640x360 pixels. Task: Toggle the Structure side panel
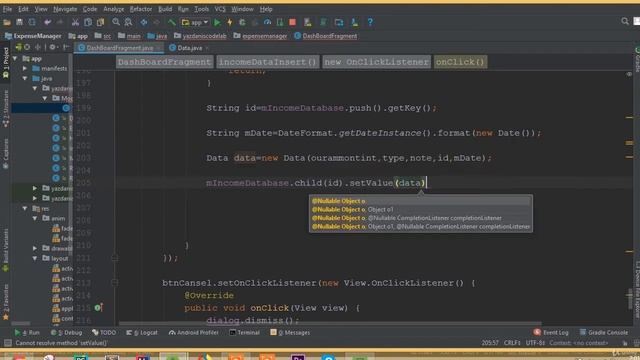pos(6,108)
